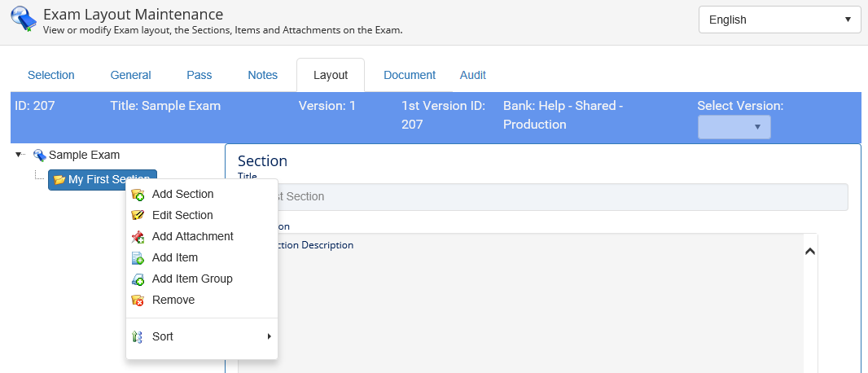Screen dimensions: 868x373
Task: Click the description scrollbar up arrow
Action: (809, 251)
